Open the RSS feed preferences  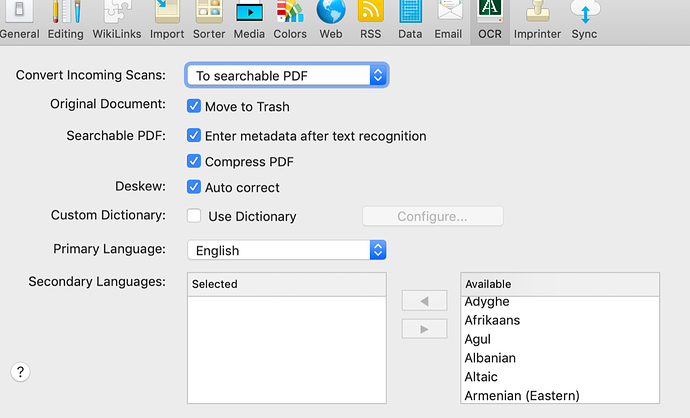click(x=371, y=20)
